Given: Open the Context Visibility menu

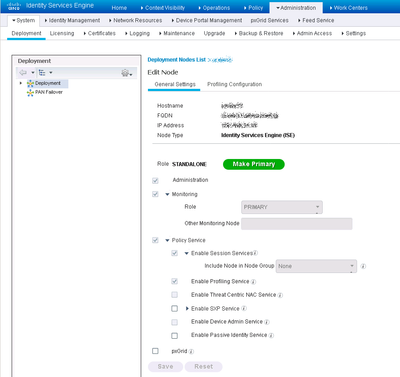Looking at the screenshot, I should pos(163,8).
